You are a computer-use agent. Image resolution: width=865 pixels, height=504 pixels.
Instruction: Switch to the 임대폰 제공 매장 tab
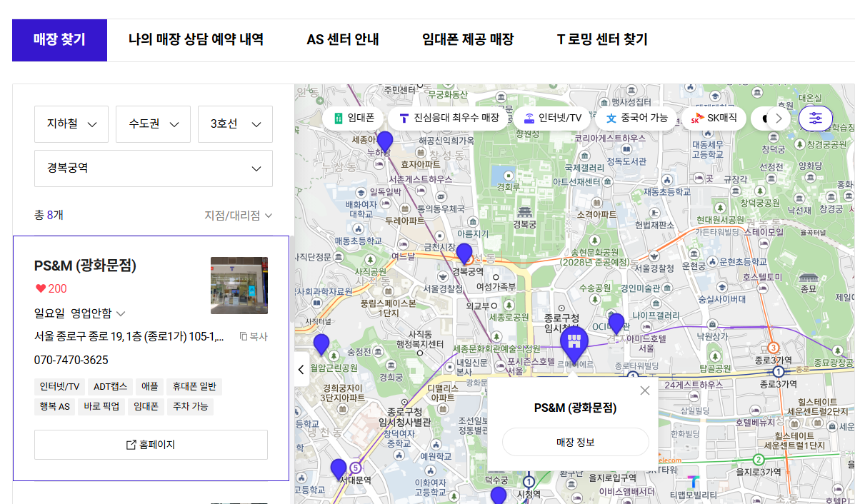pos(468,40)
